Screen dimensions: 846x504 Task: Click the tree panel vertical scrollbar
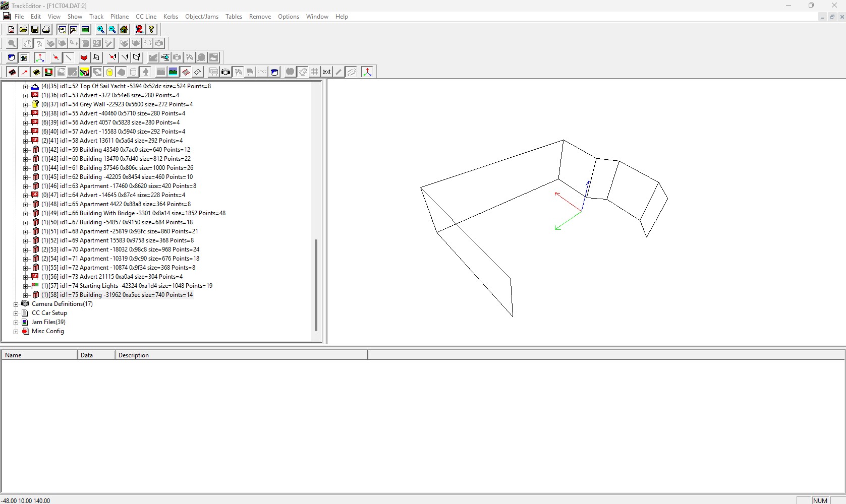click(316, 285)
